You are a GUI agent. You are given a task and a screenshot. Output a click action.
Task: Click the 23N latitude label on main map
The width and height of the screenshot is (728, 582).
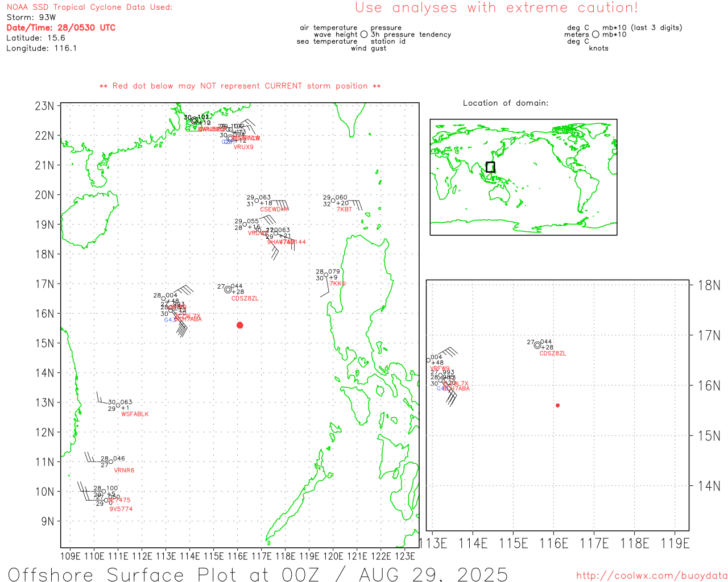click(45, 106)
